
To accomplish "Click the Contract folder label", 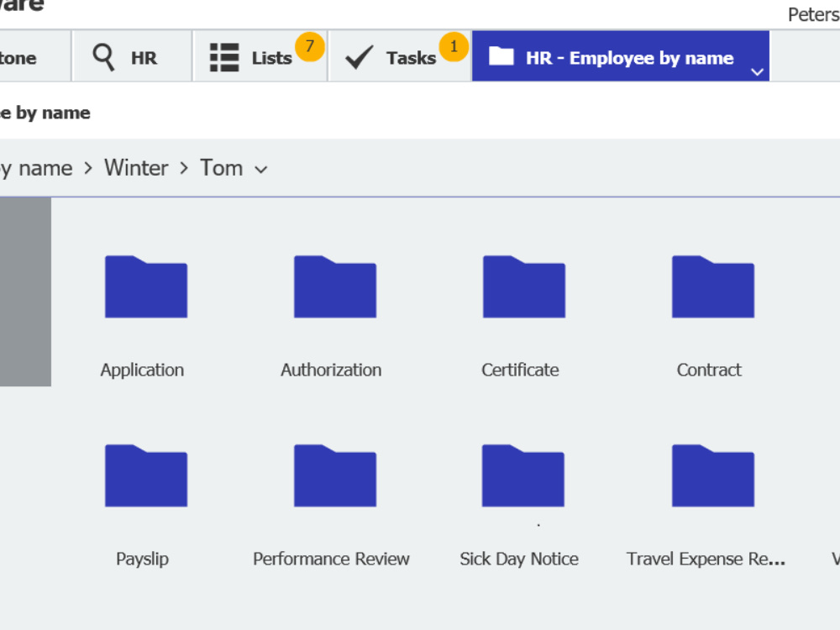I will coord(709,370).
